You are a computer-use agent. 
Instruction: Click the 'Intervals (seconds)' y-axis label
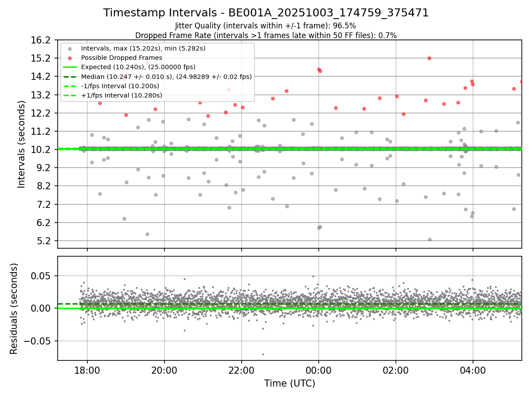[x=22, y=144]
